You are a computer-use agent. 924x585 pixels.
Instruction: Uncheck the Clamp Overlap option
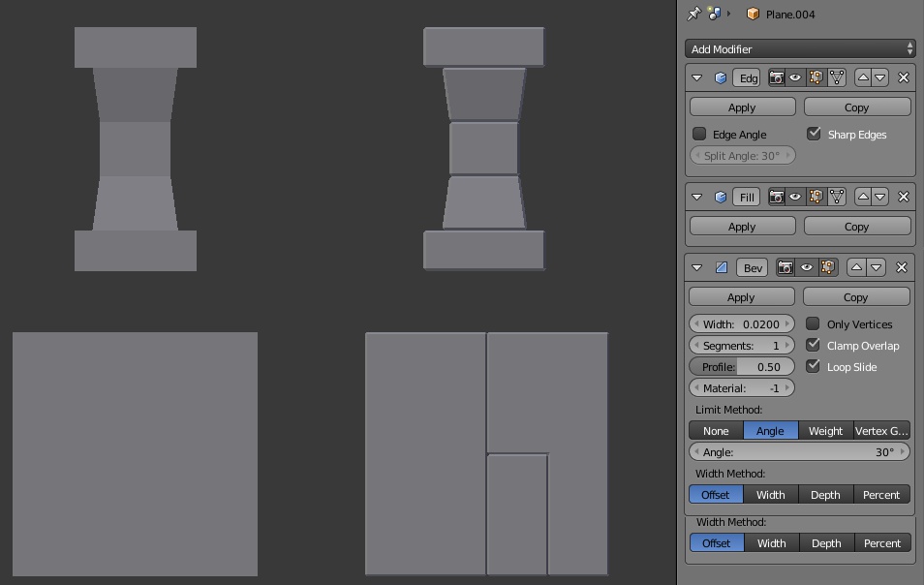(813, 345)
